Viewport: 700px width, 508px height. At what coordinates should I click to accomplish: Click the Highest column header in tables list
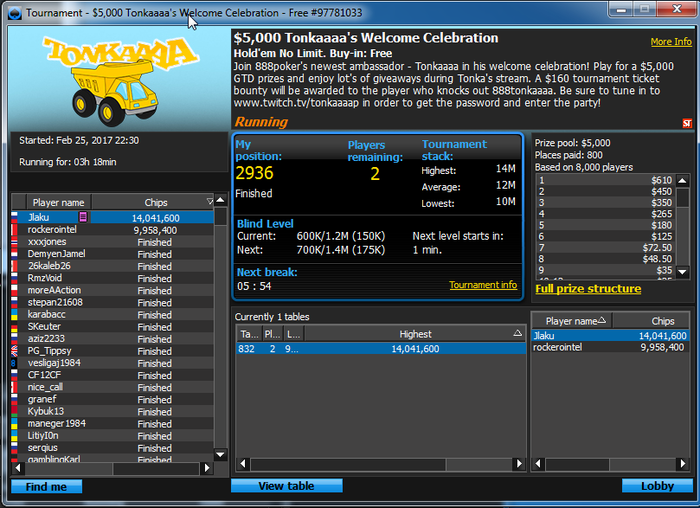pyautogui.click(x=415, y=334)
